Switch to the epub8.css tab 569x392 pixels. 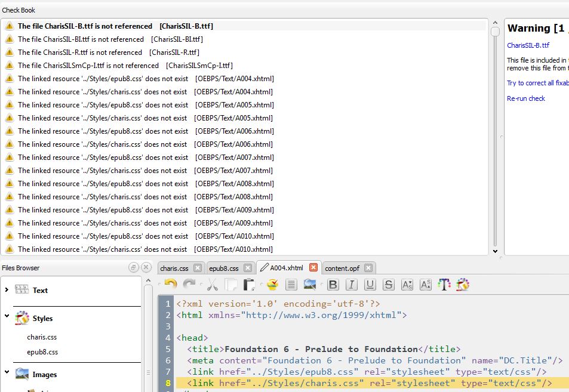[x=224, y=268]
